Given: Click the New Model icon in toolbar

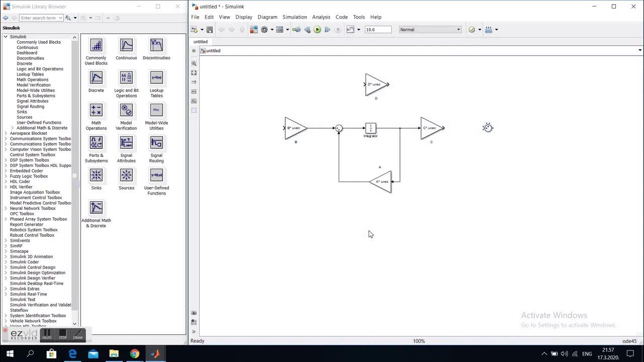Looking at the screenshot, I should pyautogui.click(x=194, y=30).
